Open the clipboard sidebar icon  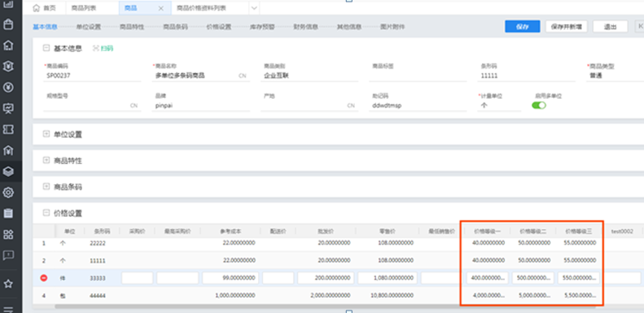pos(8,214)
